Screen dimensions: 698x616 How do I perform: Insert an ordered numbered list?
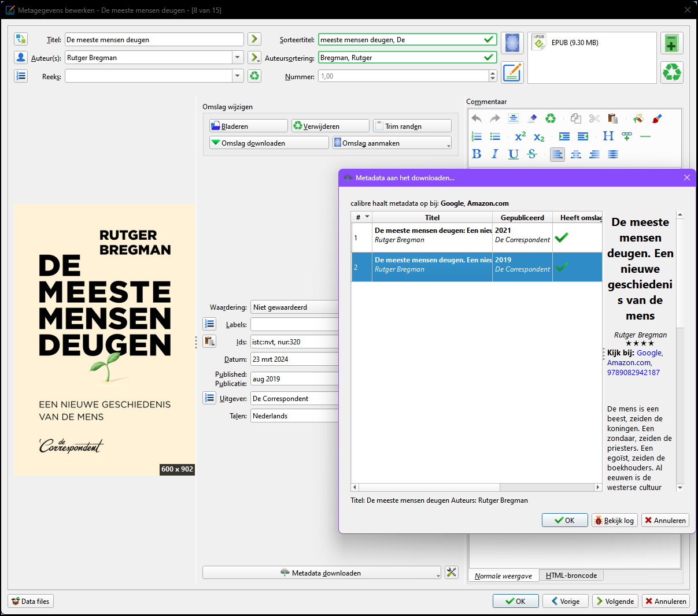click(x=477, y=136)
